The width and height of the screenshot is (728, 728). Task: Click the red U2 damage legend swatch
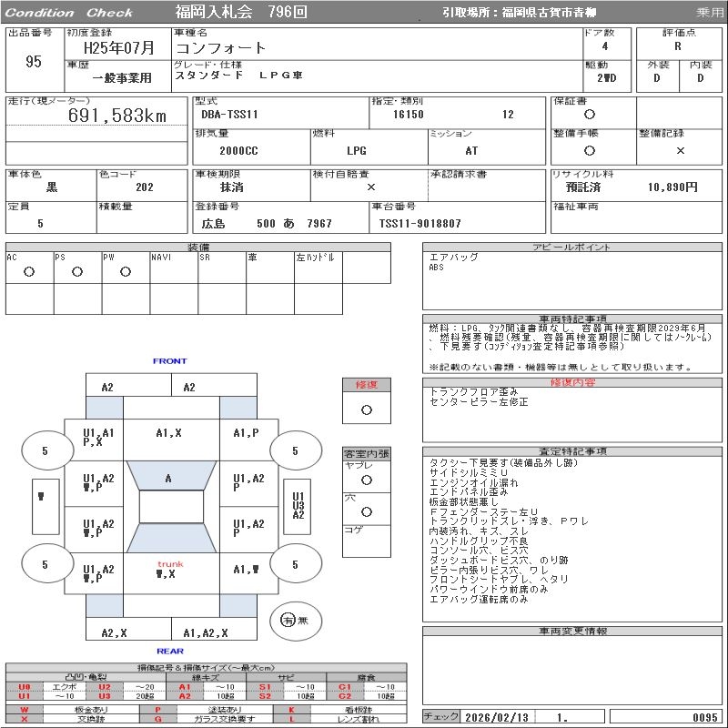point(105,687)
